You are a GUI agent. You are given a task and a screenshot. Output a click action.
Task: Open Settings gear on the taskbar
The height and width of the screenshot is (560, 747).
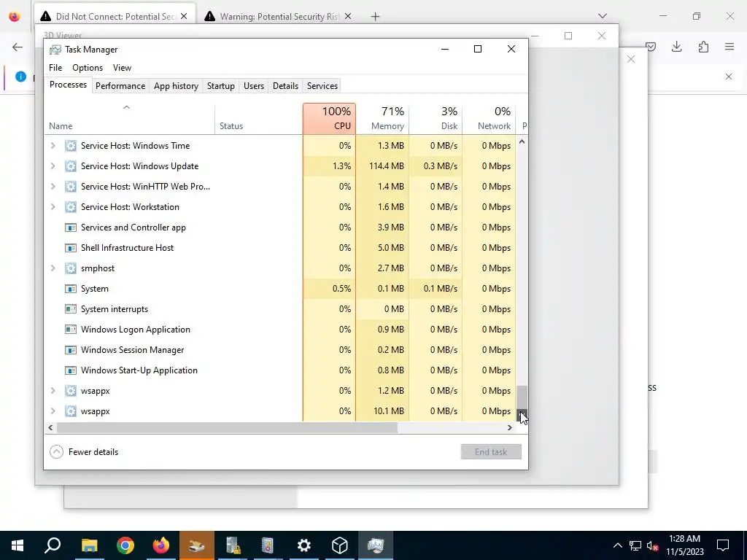(x=304, y=545)
